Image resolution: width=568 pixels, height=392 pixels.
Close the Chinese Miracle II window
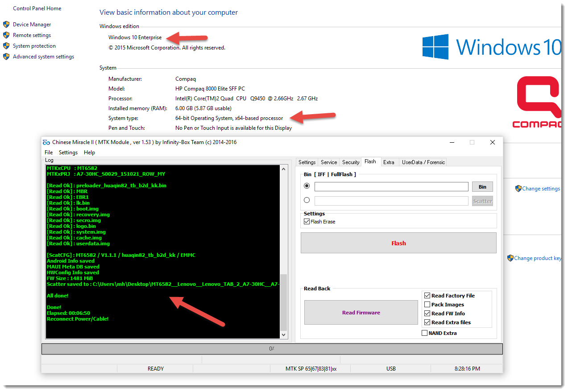point(493,142)
